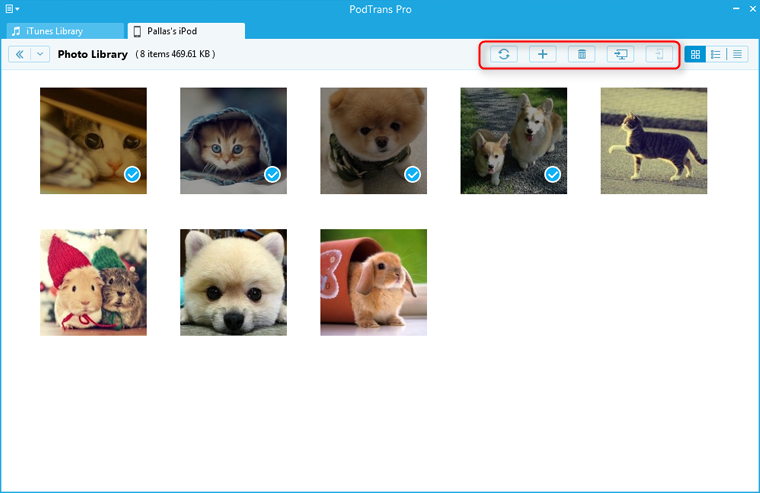Switch to compact lines view icon
Viewport: 760px width, 493px height.
coord(737,54)
